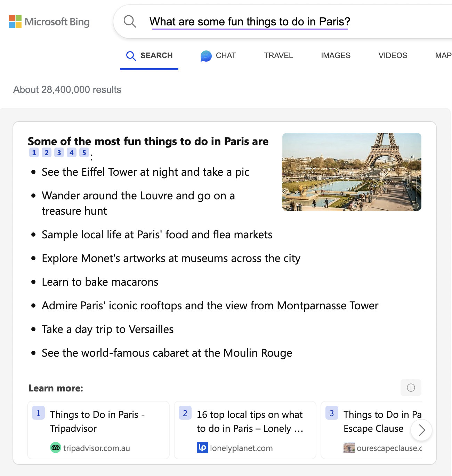Open the MAPS tab

443,56
